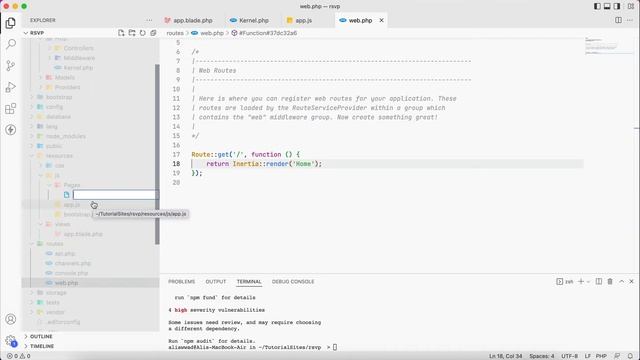The height and width of the screenshot is (360, 640).
Task: Change encoding via UTF-8 status item
Action: [569, 356]
